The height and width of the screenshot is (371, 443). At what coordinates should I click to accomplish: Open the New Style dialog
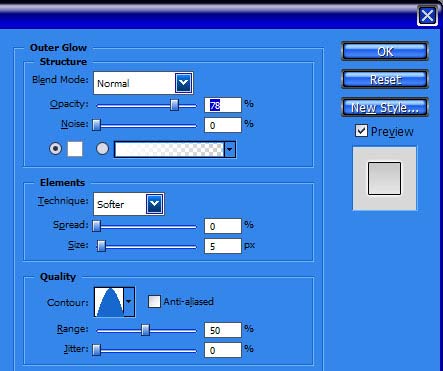pos(385,107)
